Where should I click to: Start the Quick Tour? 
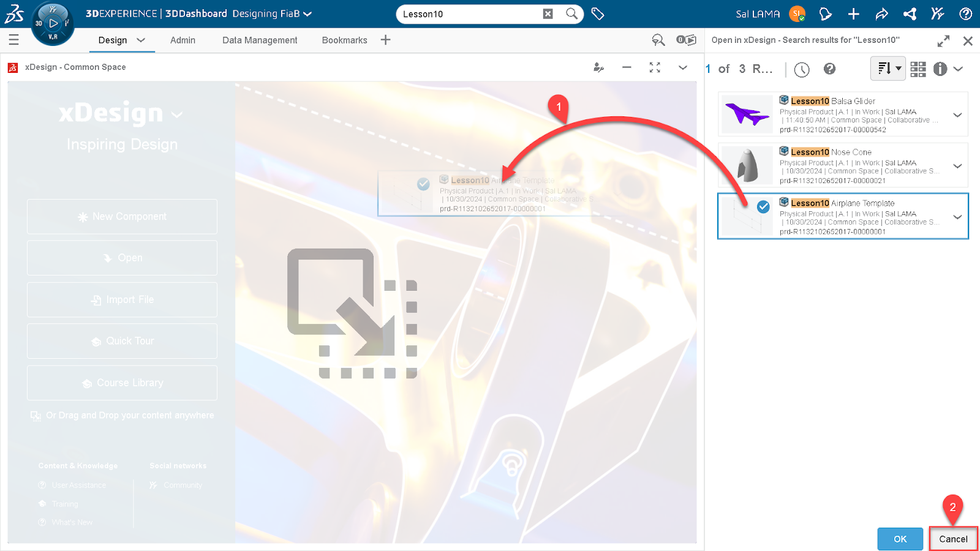pos(122,341)
